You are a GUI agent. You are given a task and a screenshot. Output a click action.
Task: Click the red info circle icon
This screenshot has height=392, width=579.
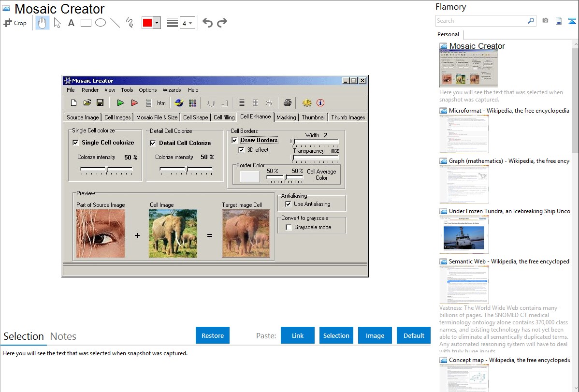(x=320, y=102)
